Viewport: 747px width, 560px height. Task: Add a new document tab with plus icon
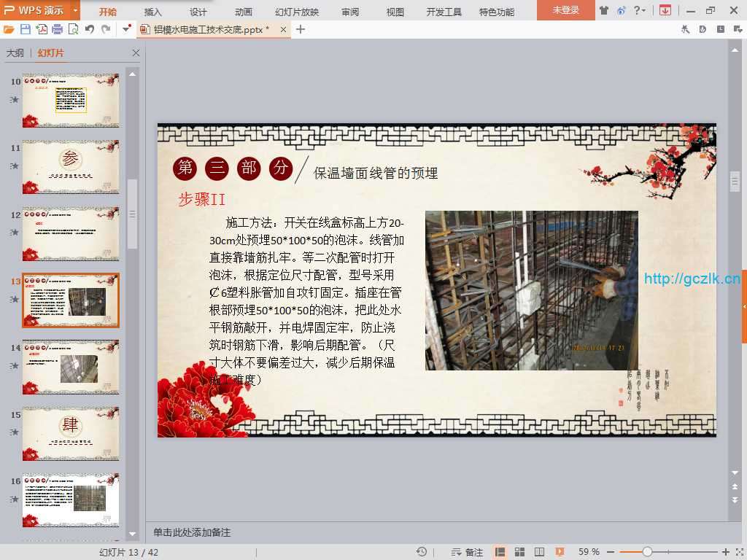(x=301, y=29)
